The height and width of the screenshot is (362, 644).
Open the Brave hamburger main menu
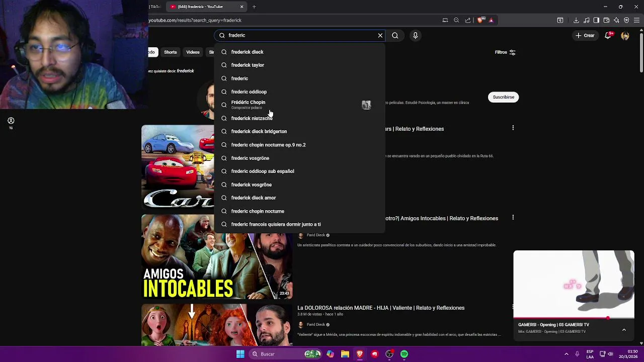(636, 20)
